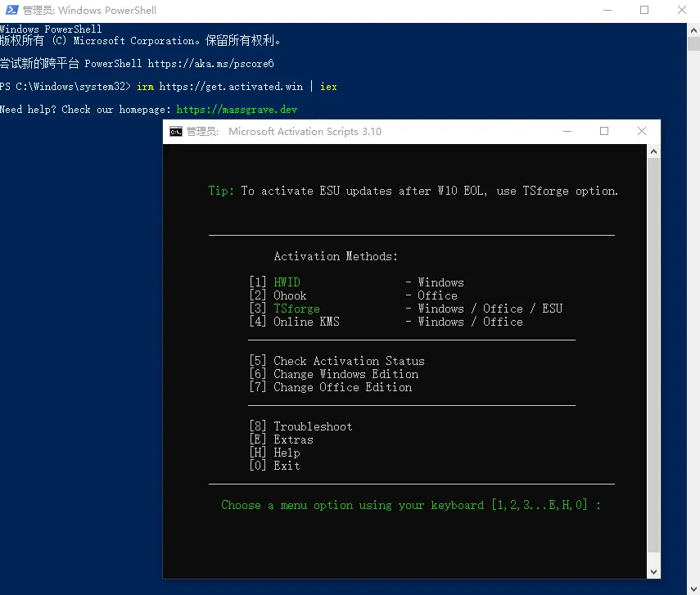Viewport: 700px width, 595px height.
Task: Click the 'PS C:\Windows\system32>' prompt
Action: pyautogui.click(x=65, y=87)
